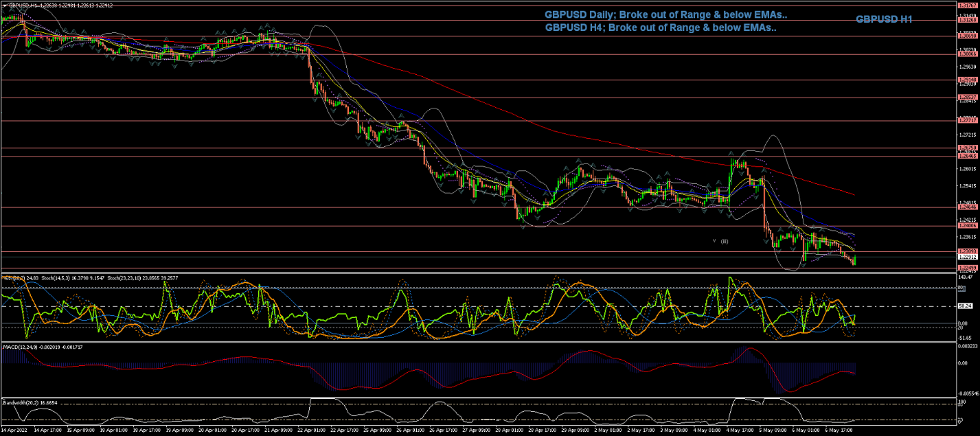Select the 1.28537 price level tag

967,97
